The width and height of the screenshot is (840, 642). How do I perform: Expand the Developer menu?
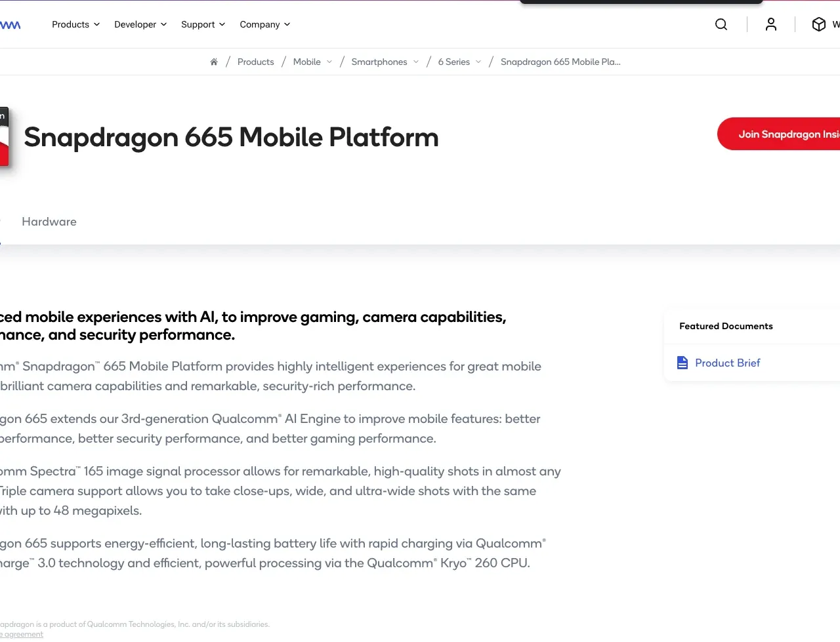[140, 24]
